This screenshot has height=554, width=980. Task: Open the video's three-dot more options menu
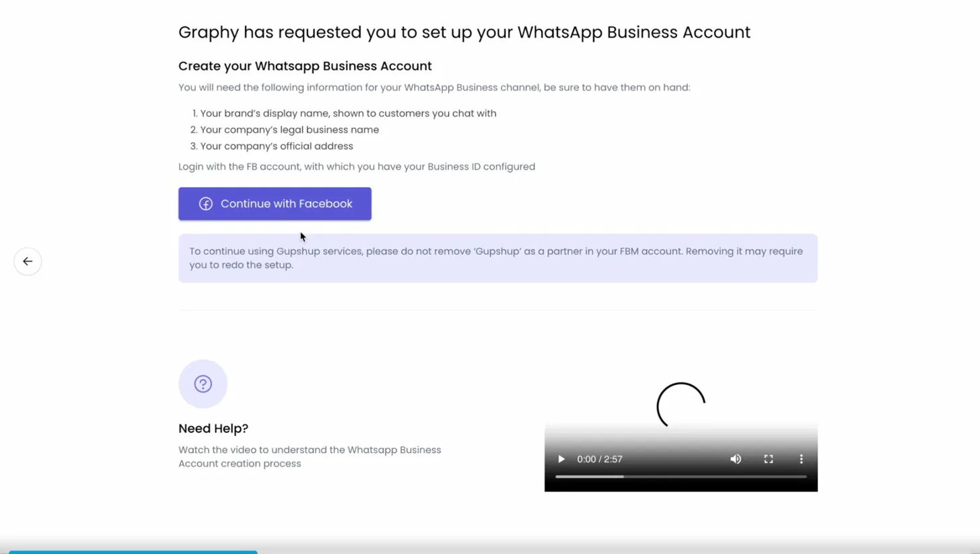tap(801, 459)
